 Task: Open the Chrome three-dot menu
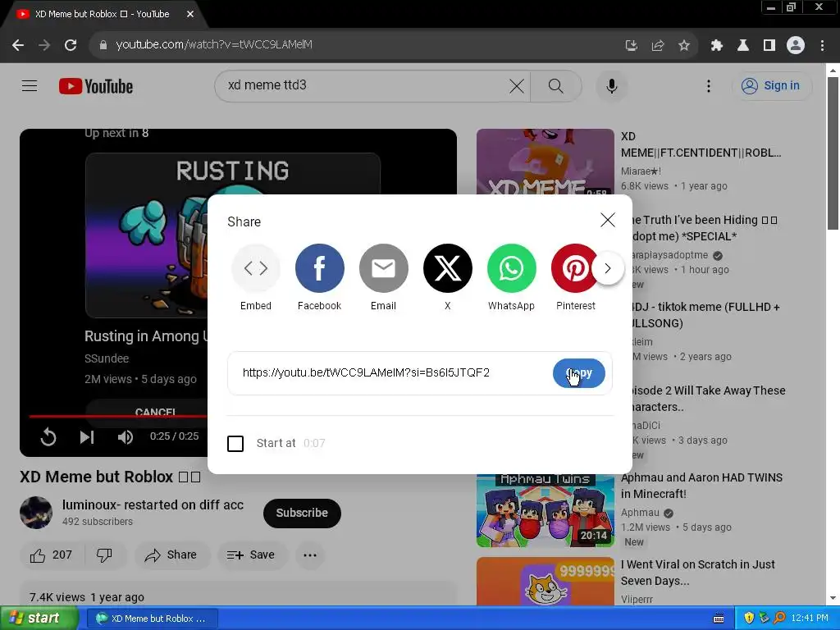pos(822,45)
